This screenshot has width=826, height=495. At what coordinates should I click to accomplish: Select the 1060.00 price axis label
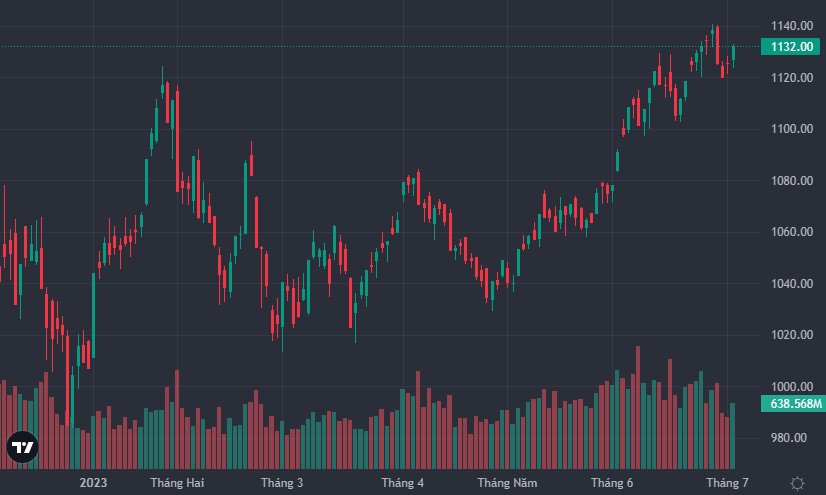(x=790, y=232)
